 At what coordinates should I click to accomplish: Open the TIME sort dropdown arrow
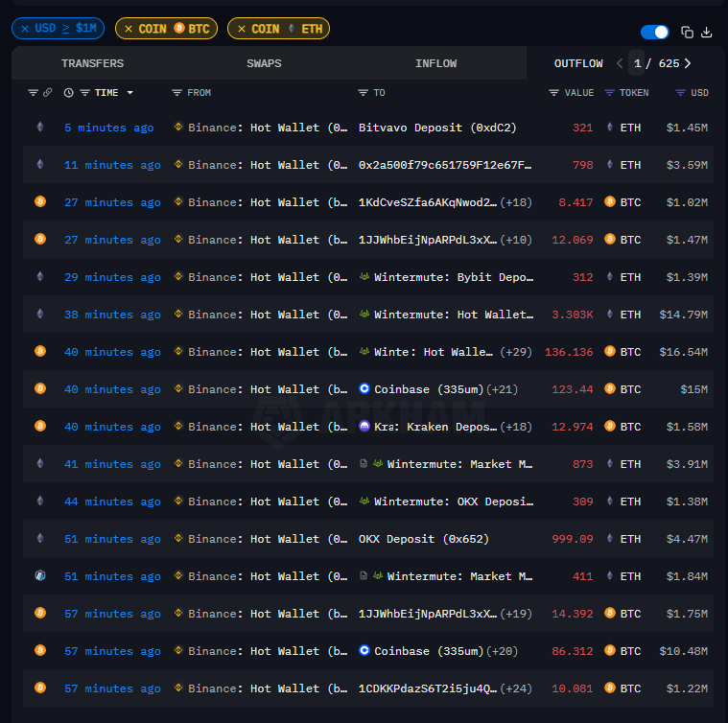point(130,93)
